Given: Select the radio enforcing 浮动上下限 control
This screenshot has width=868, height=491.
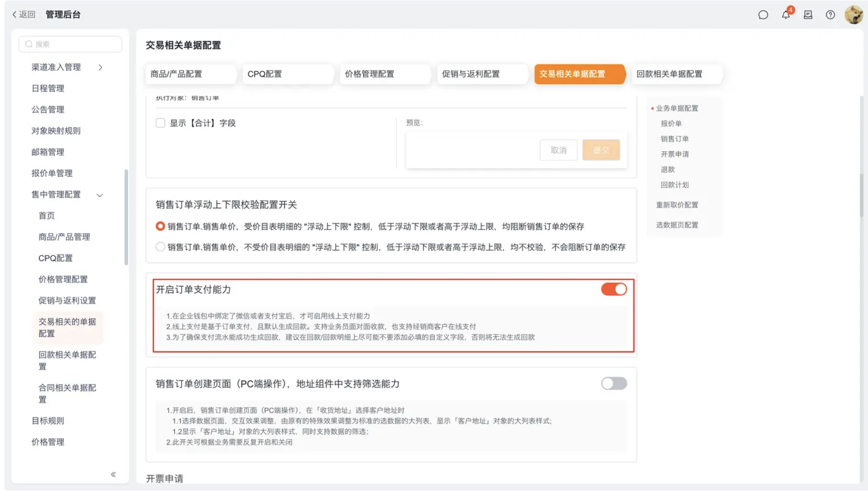Looking at the screenshot, I should [160, 226].
